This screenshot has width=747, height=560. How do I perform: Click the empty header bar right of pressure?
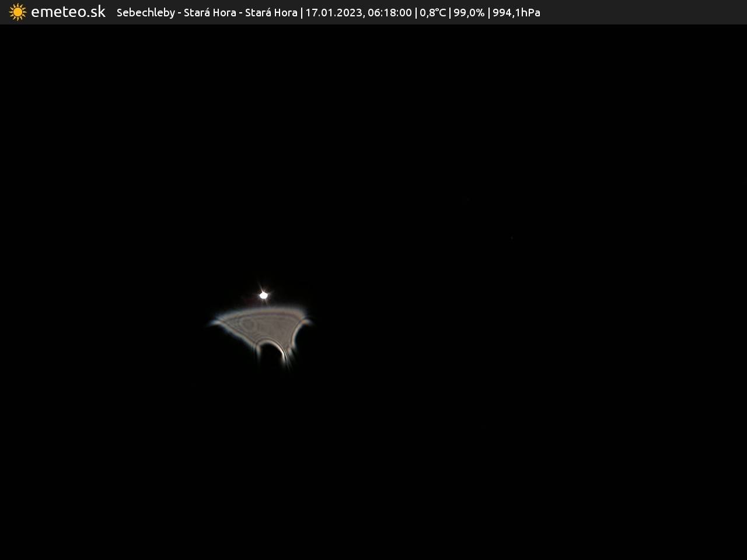pyautogui.click(x=642, y=13)
